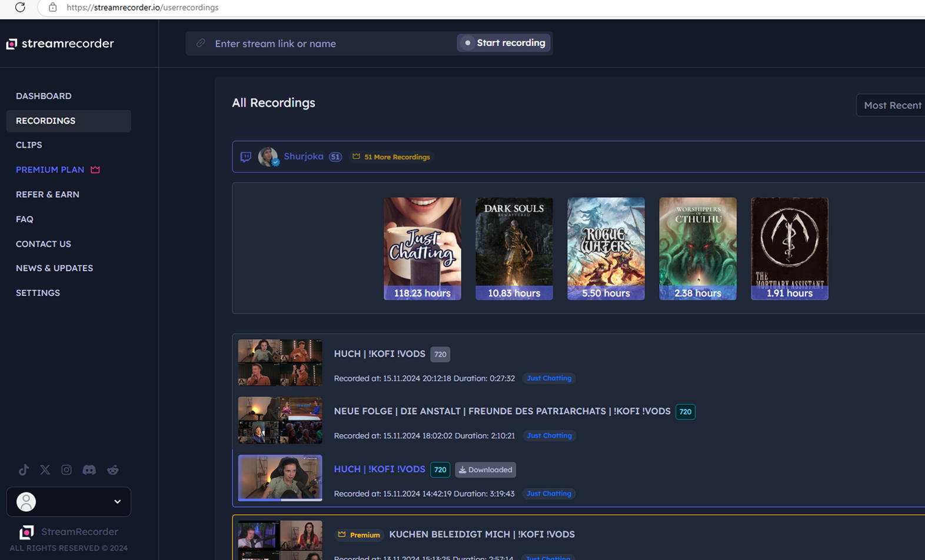Open the X (Twitter) social icon

coord(45,469)
